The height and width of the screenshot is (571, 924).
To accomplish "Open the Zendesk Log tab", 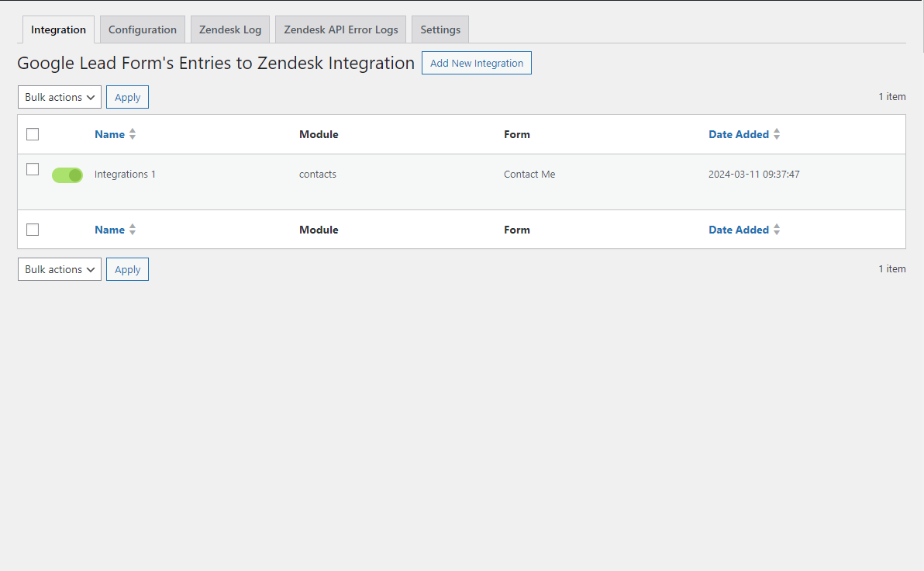I will 229,29.
